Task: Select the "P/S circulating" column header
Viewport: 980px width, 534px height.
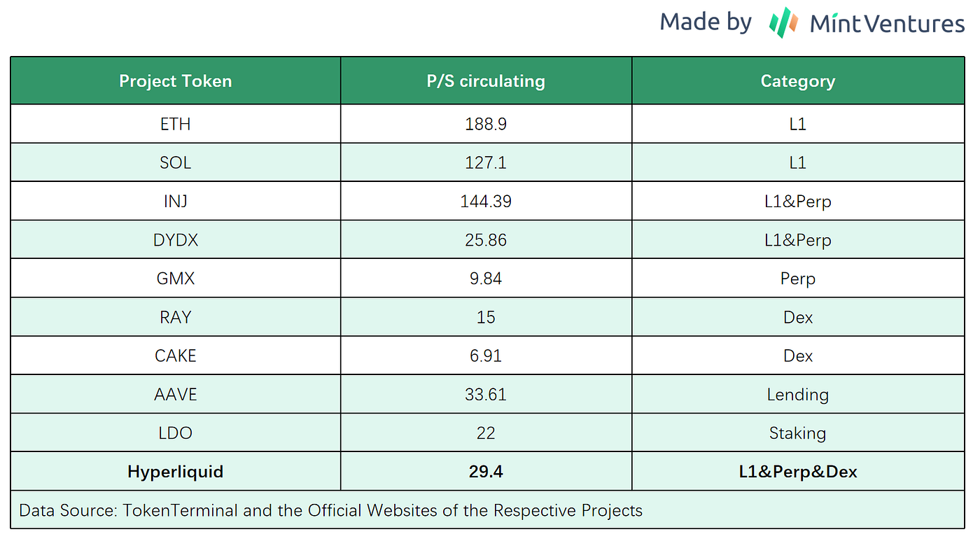Action: point(486,81)
